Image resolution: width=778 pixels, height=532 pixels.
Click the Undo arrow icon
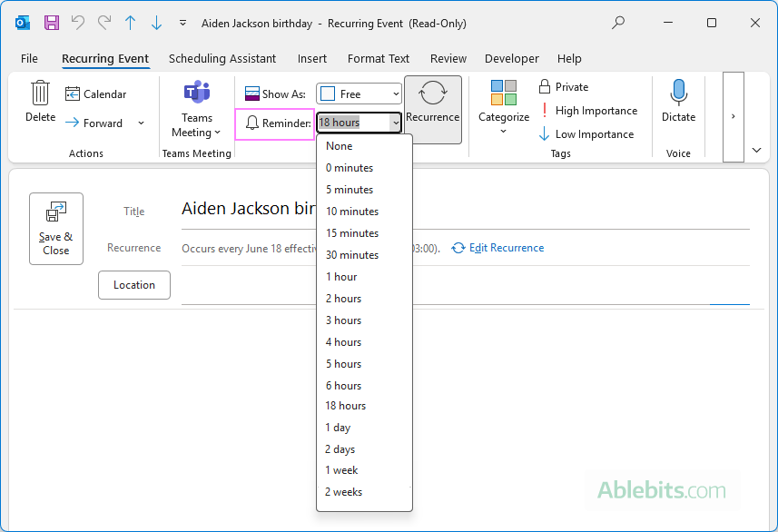tap(78, 23)
